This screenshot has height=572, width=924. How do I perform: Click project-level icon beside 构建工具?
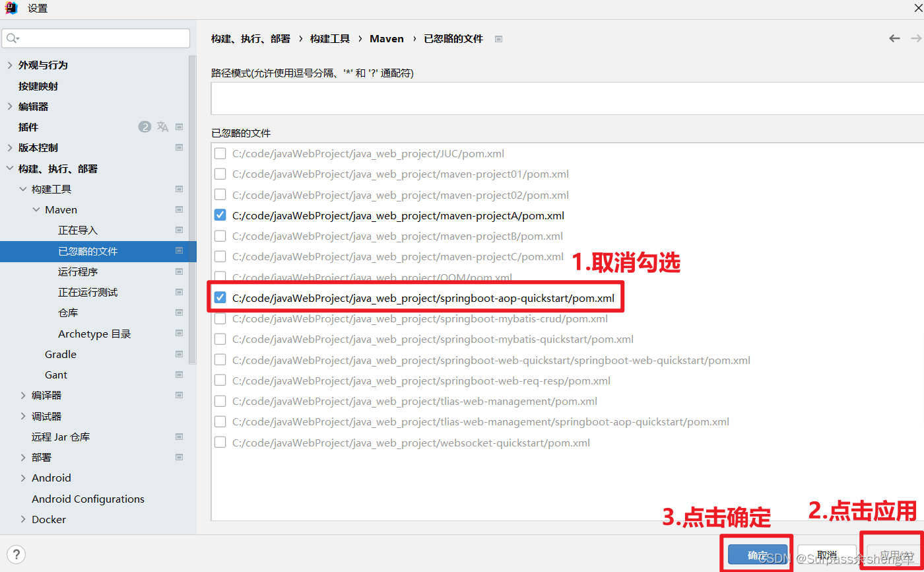click(x=179, y=189)
